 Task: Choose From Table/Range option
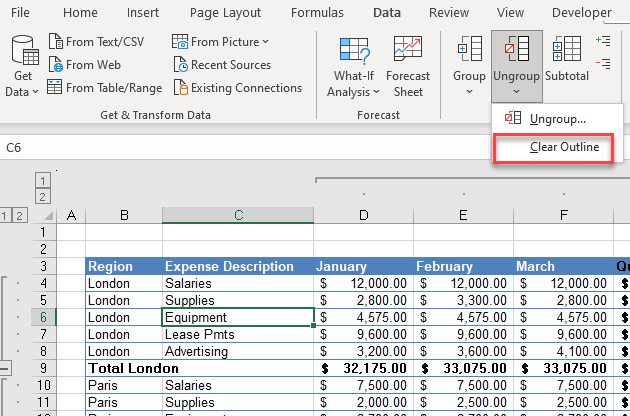tap(113, 88)
